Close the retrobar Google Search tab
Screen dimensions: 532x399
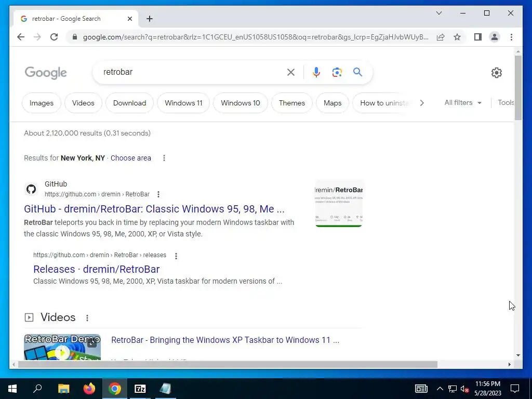click(x=129, y=19)
